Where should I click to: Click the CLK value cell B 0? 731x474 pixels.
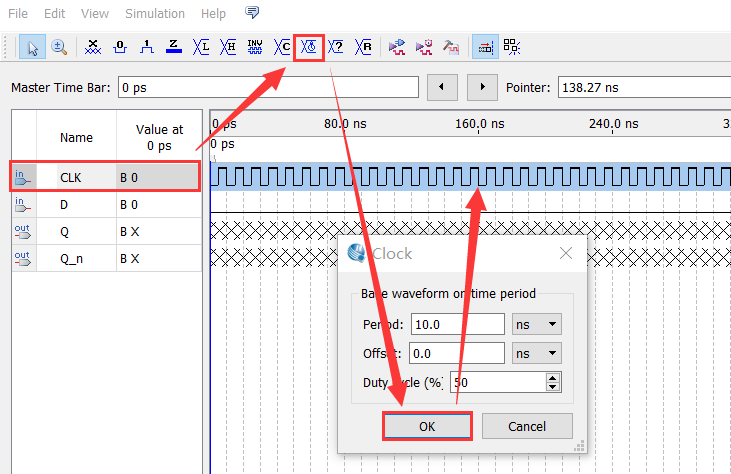click(158, 178)
